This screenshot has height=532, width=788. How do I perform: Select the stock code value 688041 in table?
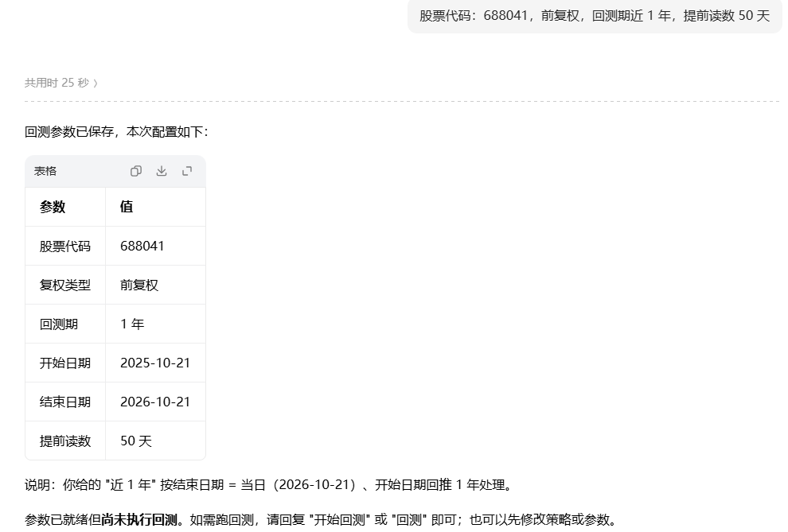142,246
